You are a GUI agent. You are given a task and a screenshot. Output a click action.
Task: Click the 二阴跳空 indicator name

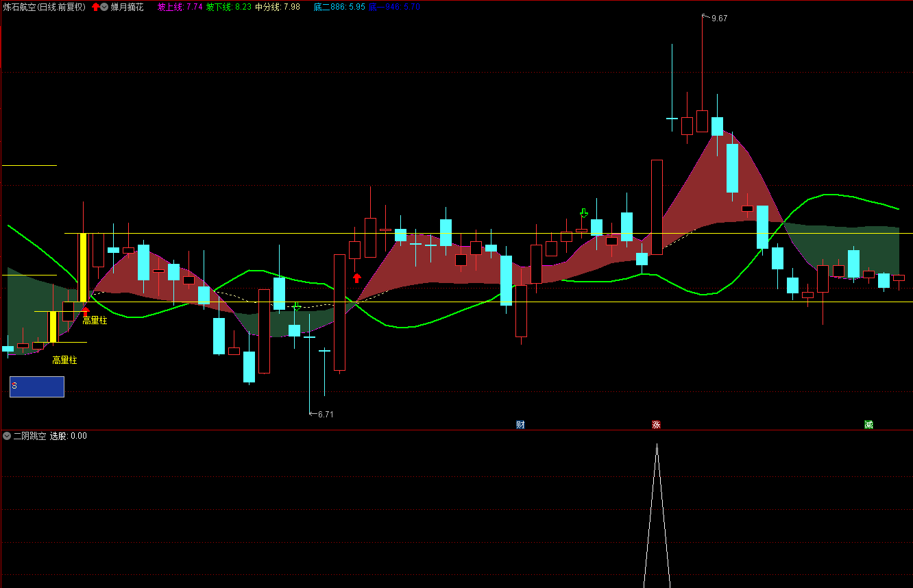click(29, 436)
